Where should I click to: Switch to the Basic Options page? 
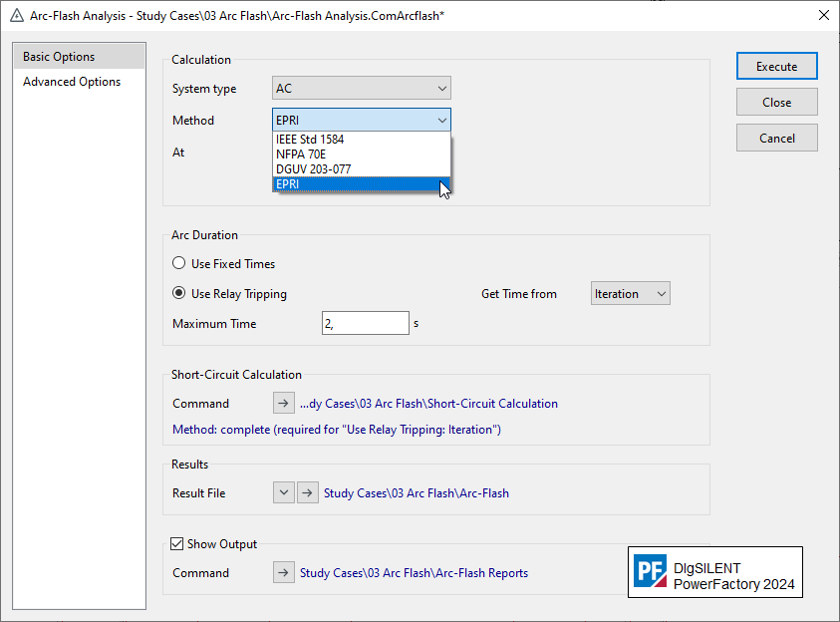click(62, 56)
